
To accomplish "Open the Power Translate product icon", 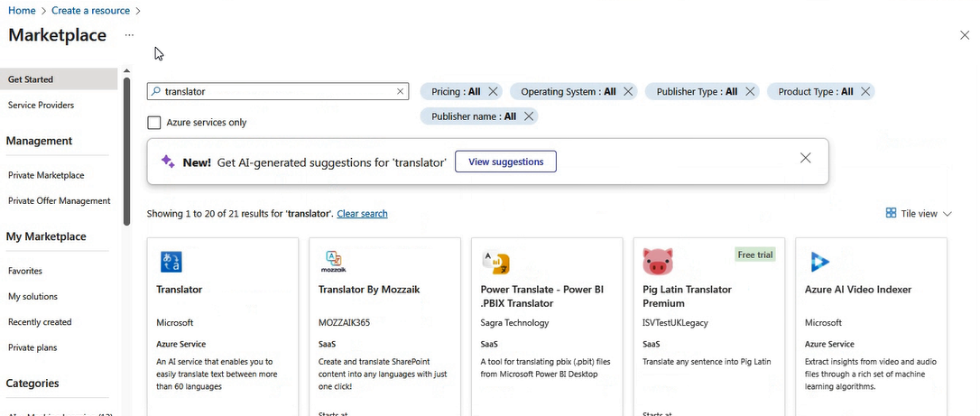I will (x=496, y=263).
